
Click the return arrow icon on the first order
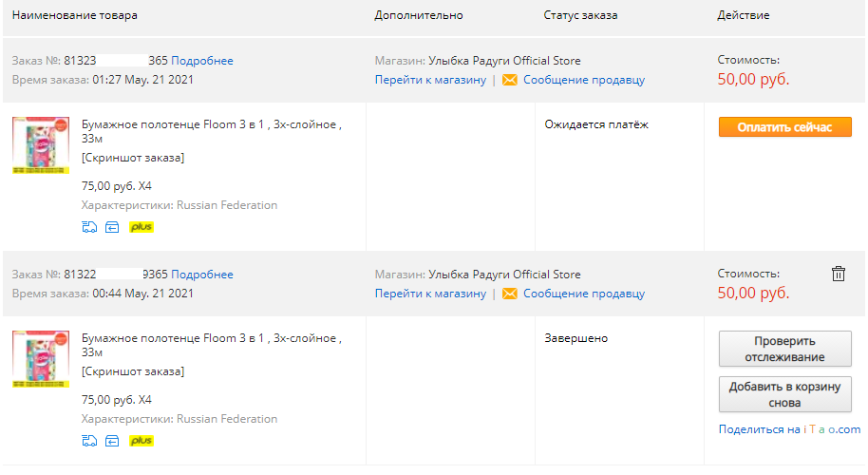point(112,227)
